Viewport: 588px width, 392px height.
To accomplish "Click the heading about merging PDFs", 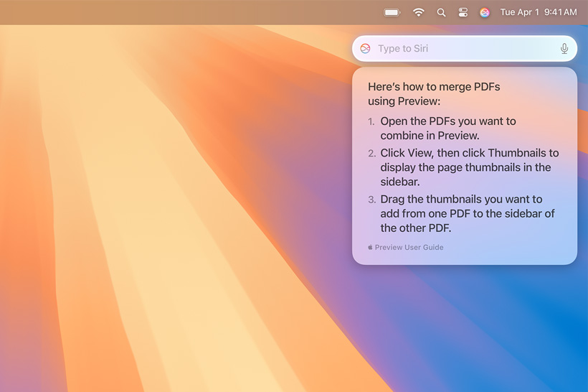I will click(433, 94).
